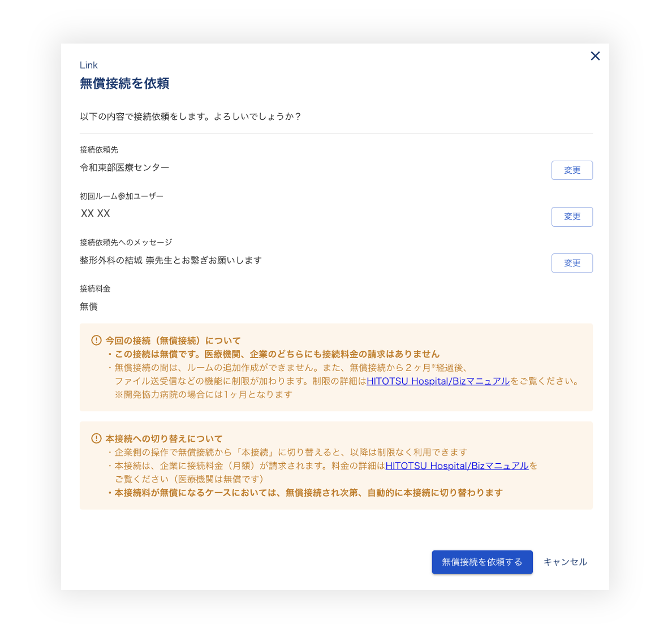Click キャンセル to cancel the request
The width and height of the screenshot is (672, 629).
click(565, 562)
